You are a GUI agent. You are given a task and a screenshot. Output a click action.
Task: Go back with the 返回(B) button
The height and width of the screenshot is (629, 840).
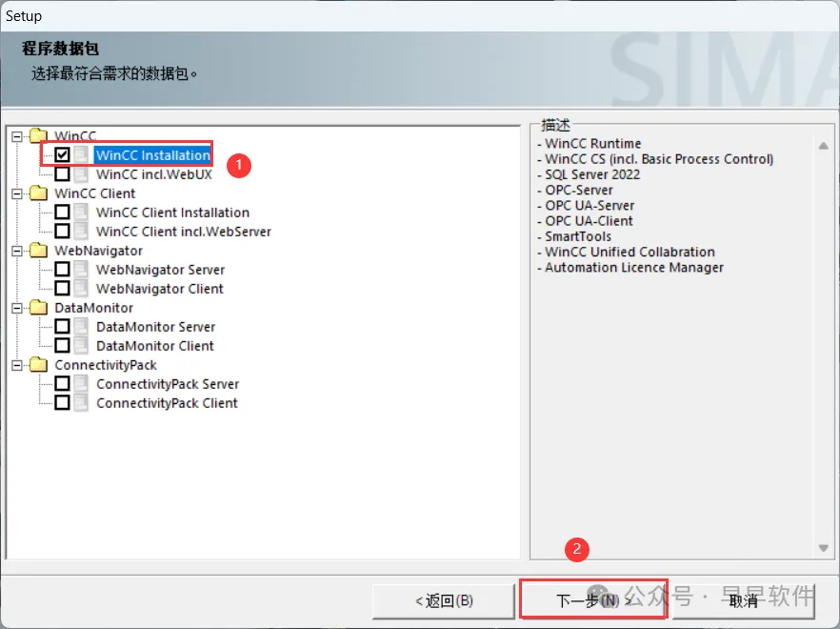coord(444,600)
